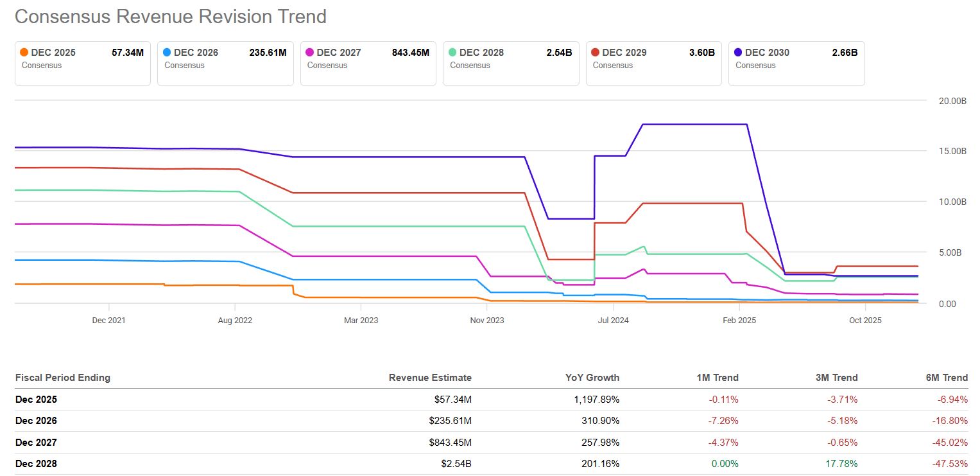
Task: Toggle the DEC 2026 consensus legend card
Action: (x=225, y=63)
